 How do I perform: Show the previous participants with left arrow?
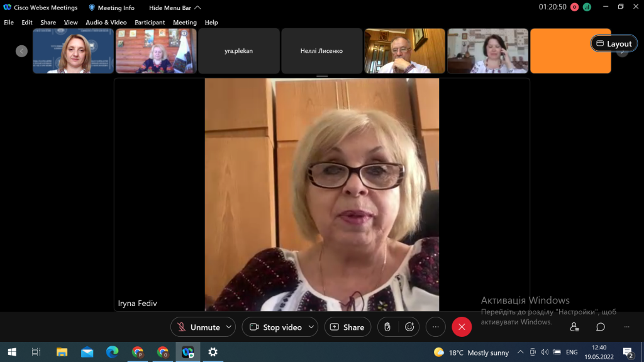tap(22, 51)
